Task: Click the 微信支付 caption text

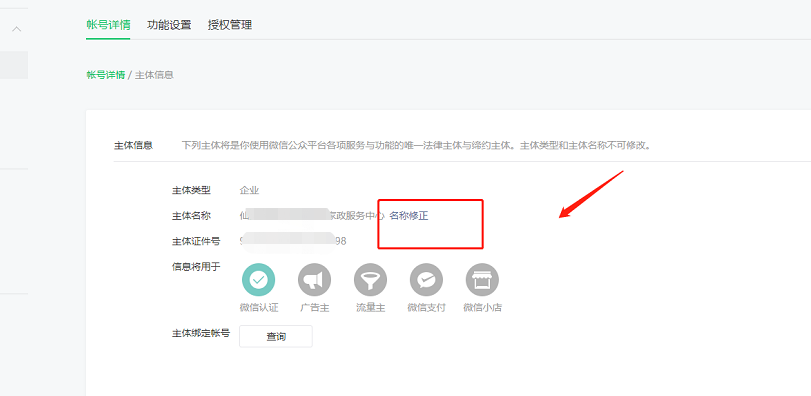Action: [426, 308]
